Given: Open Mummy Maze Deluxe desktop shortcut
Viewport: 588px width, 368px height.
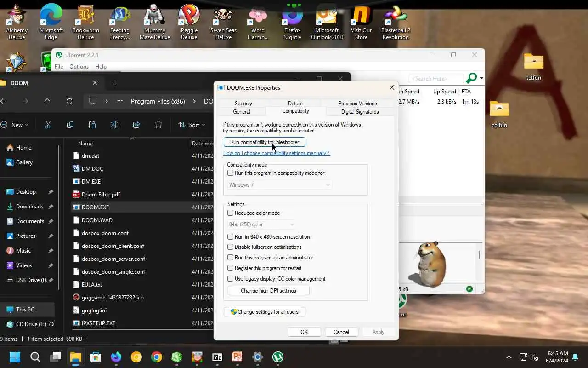Looking at the screenshot, I should click(155, 22).
